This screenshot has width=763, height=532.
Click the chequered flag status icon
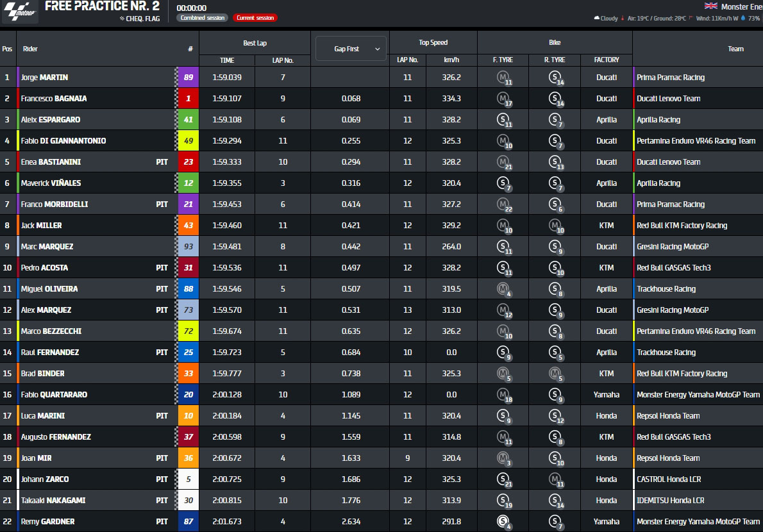coord(122,19)
